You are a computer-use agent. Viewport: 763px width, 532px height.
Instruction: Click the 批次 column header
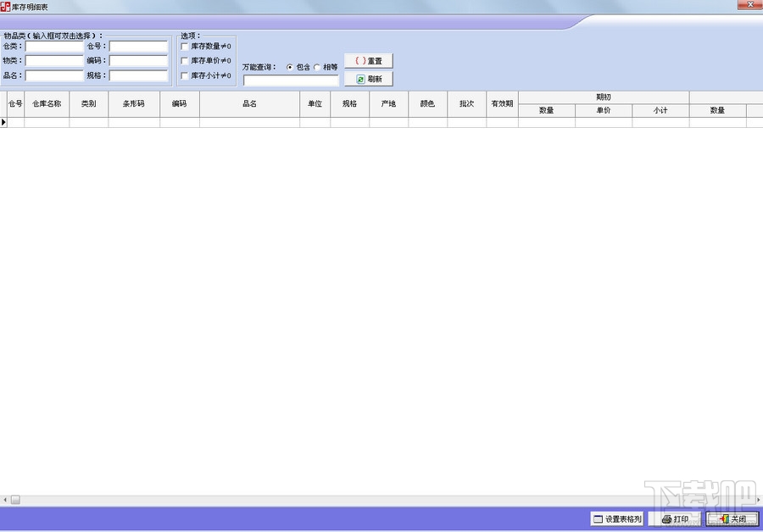pos(466,103)
